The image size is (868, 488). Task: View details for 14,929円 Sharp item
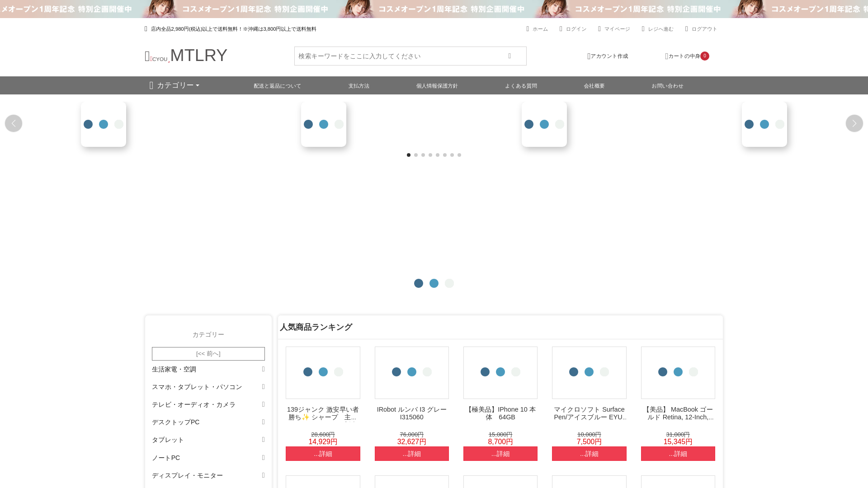point(323,454)
